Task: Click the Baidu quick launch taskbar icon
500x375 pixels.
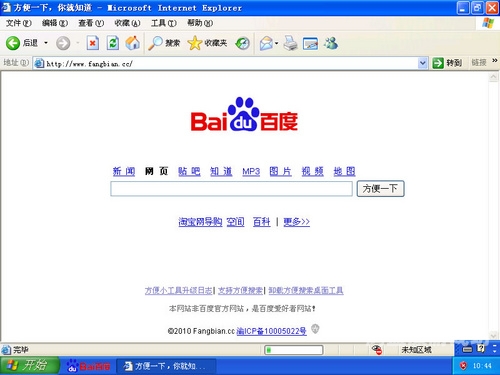Action: 88,366
